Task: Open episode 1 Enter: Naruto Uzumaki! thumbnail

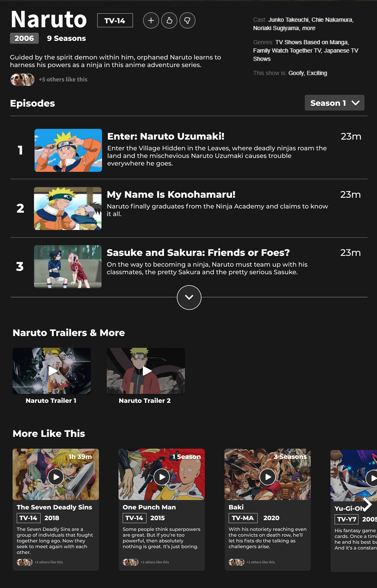Action: coord(68,150)
